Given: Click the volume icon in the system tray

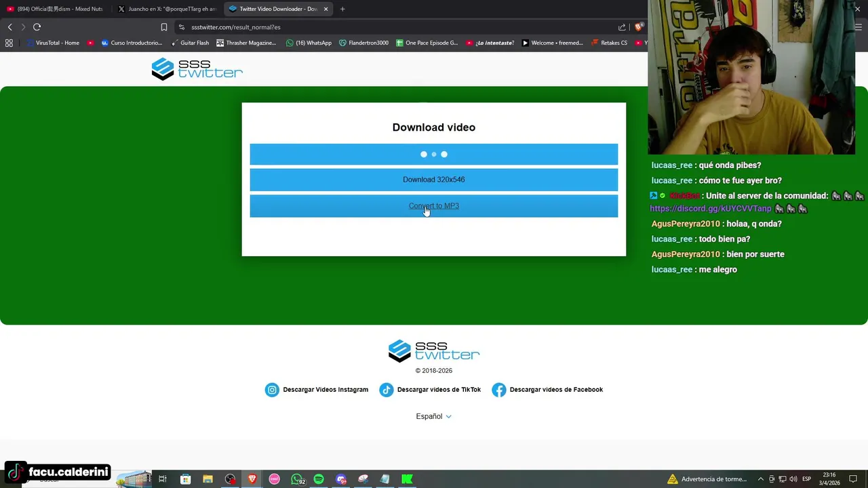Looking at the screenshot, I should [793, 479].
